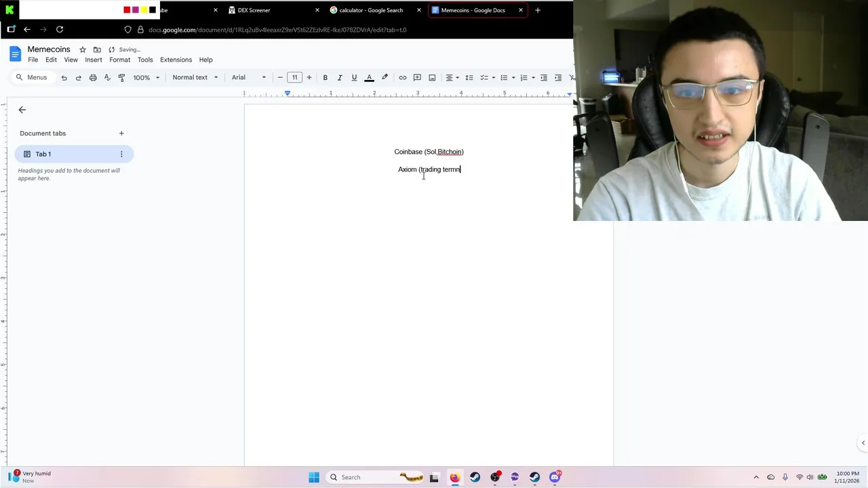868x488 pixels.
Task: Open highlight color picker
Action: point(384,77)
